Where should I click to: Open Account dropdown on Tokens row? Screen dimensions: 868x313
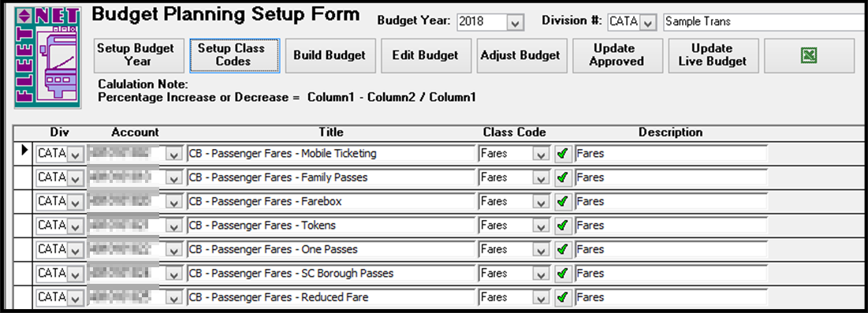coord(174,225)
